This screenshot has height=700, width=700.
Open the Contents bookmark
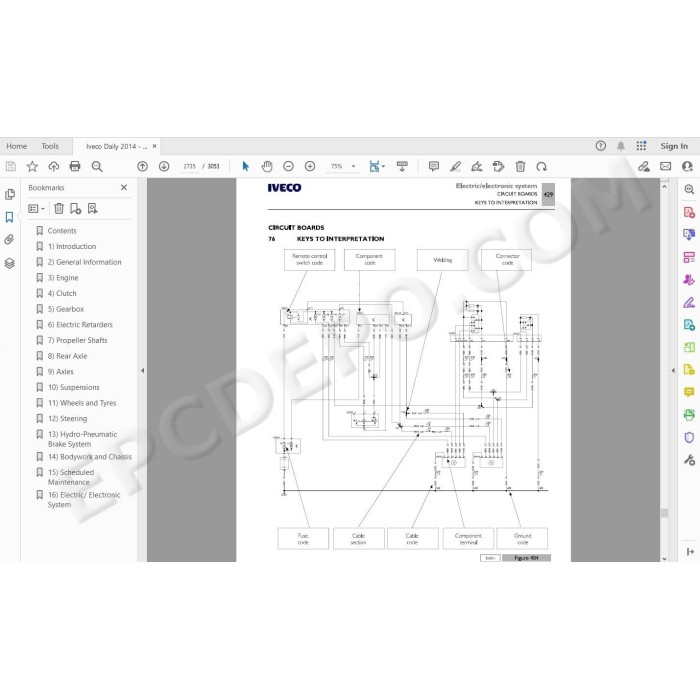(62, 231)
